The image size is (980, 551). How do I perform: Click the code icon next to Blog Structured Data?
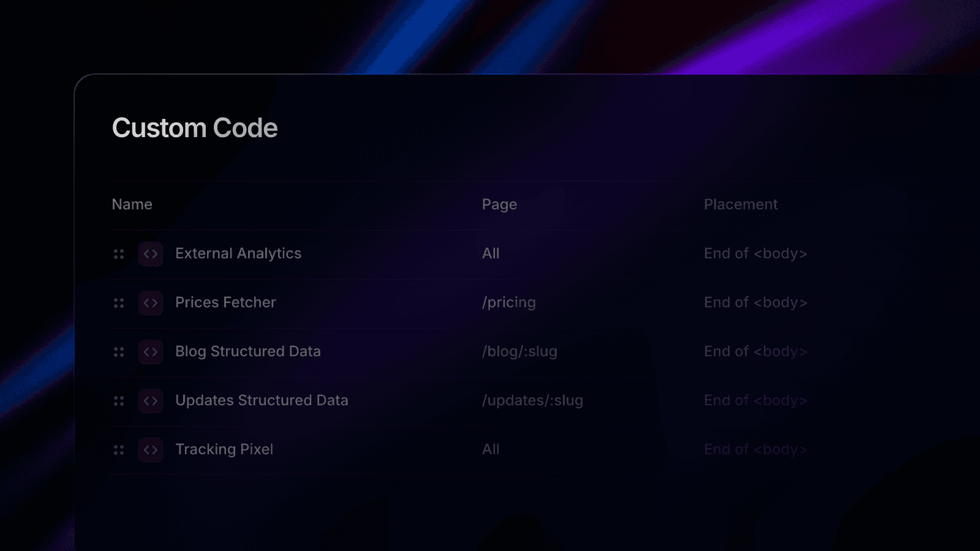tap(150, 351)
